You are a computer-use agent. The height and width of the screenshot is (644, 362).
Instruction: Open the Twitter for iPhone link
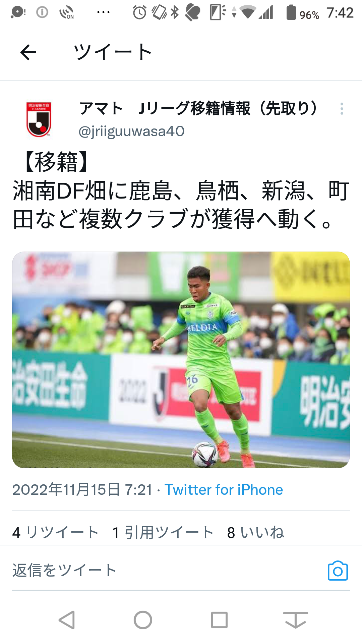click(224, 490)
